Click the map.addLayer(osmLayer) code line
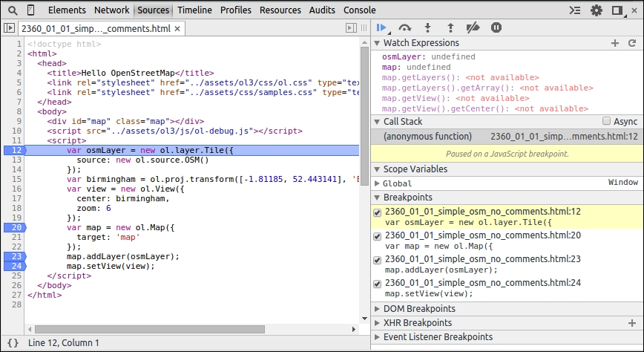Image resolution: width=644 pixels, height=352 pixels. point(123,257)
